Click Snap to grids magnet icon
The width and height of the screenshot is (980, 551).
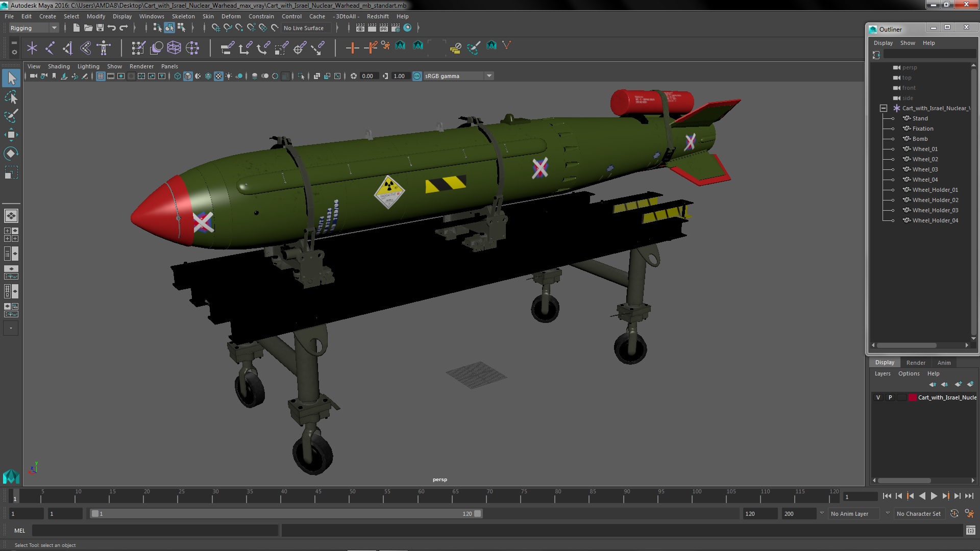pos(215,28)
